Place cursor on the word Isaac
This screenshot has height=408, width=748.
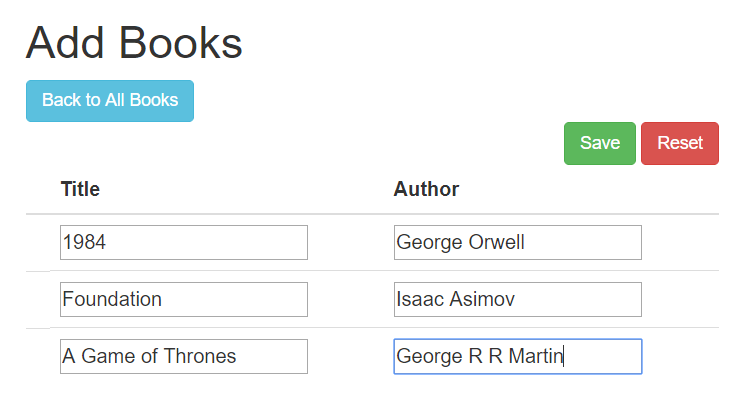420,299
